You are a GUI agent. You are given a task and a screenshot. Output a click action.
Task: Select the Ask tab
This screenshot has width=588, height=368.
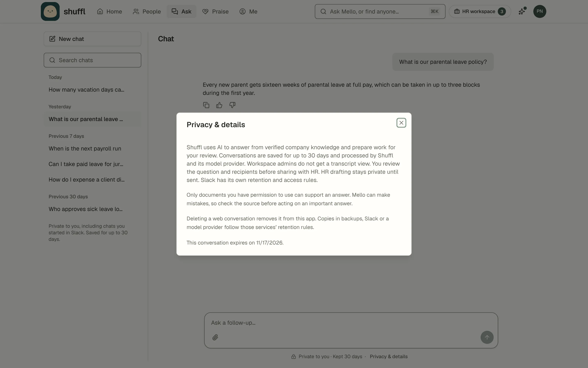click(181, 11)
